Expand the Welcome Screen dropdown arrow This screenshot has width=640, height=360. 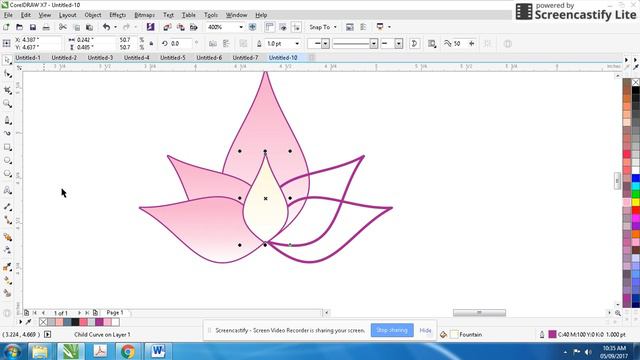click(x=389, y=27)
